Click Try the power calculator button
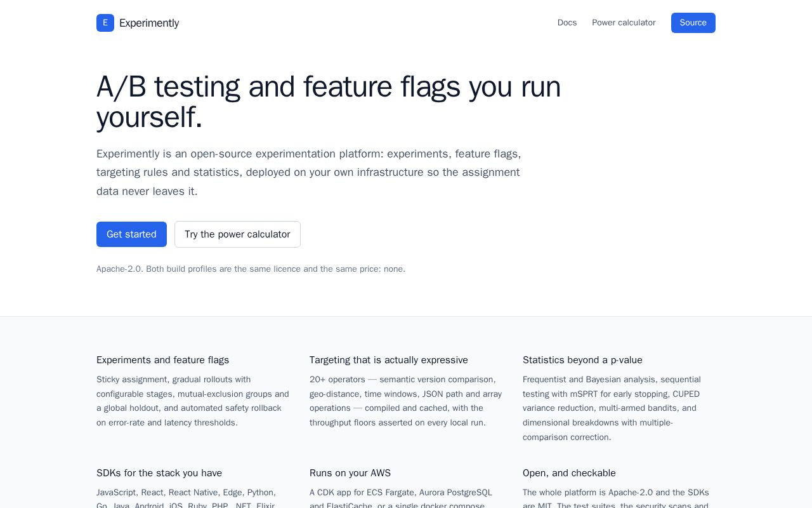812x508 pixels. (237, 234)
